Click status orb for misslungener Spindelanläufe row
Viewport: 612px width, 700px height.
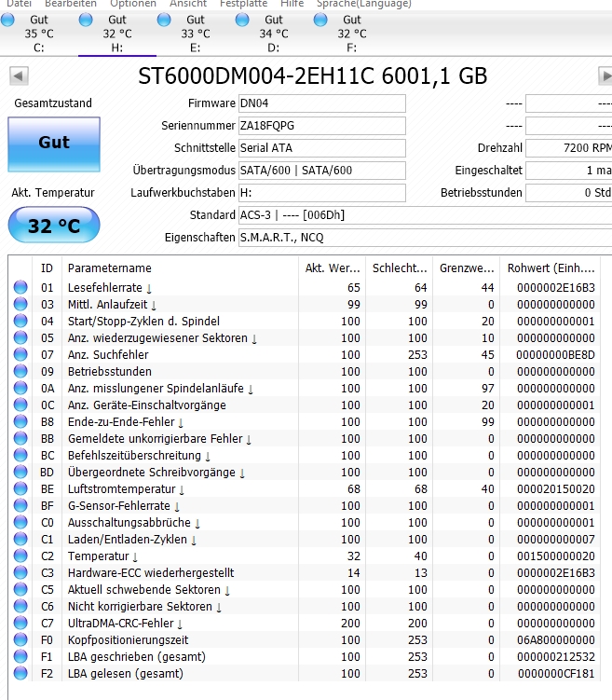click(x=20, y=388)
